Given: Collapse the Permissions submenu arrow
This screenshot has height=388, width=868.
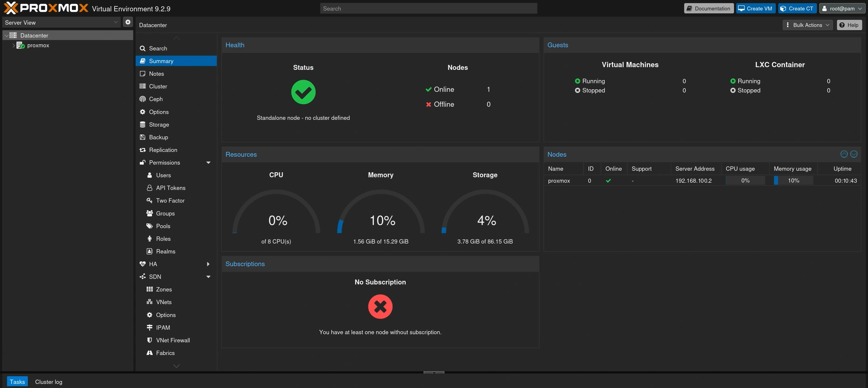Looking at the screenshot, I should point(208,162).
